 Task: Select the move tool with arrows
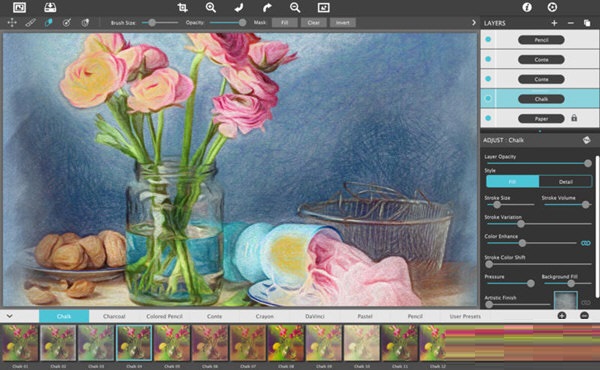(x=12, y=23)
